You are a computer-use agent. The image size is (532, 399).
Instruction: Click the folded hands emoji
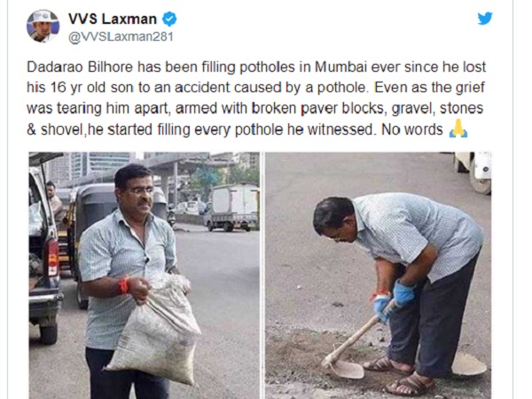tap(458, 129)
